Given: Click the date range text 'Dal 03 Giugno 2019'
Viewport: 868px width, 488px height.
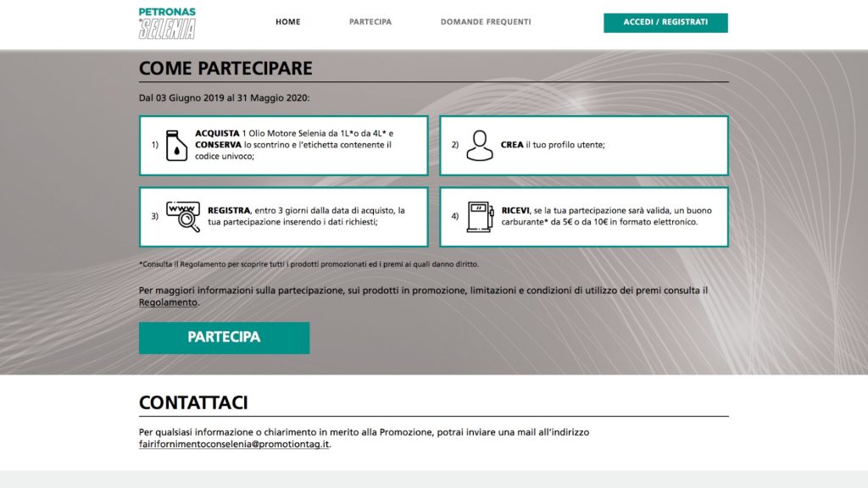Looking at the screenshot, I should click(224, 98).
